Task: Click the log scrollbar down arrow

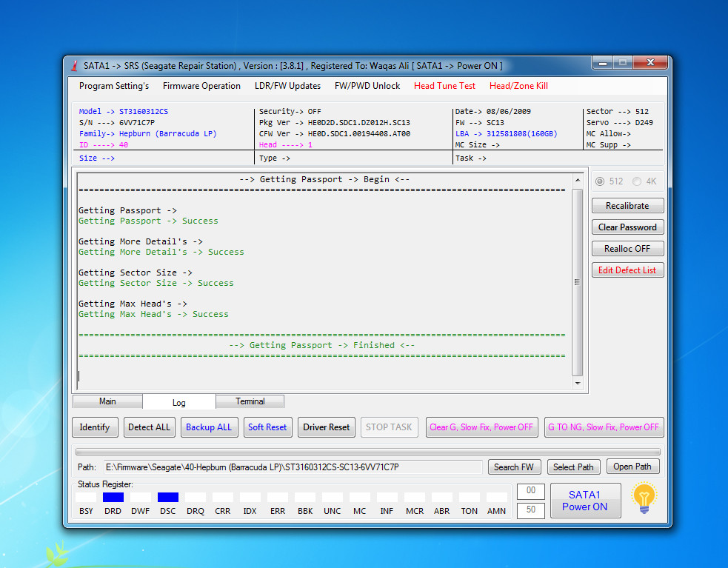Action: [577, 384]
